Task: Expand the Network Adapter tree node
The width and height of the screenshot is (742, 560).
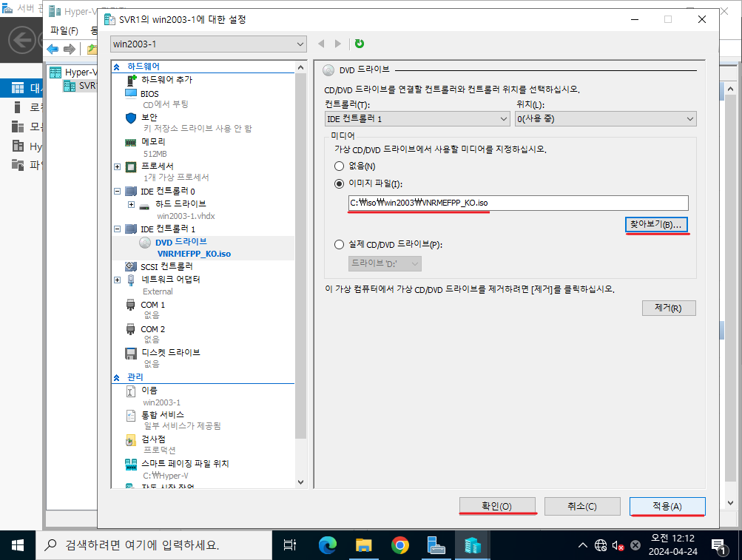Action: click(118, 280)
